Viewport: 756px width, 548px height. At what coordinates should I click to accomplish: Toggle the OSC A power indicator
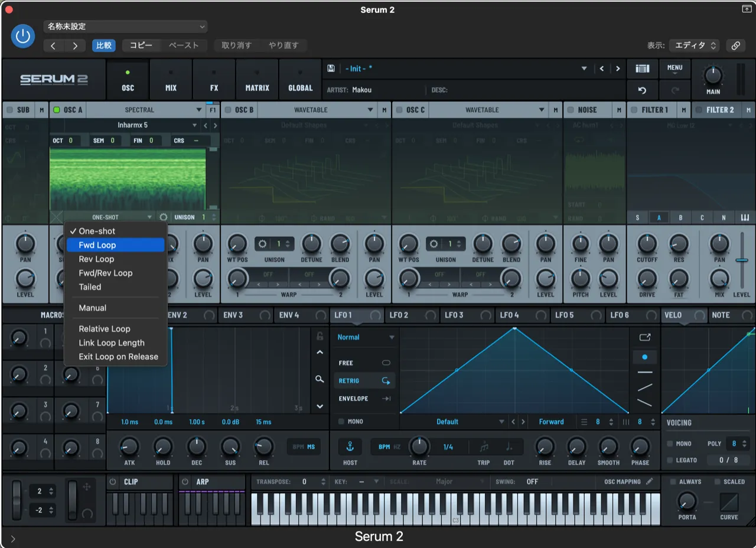coord(57,109)
